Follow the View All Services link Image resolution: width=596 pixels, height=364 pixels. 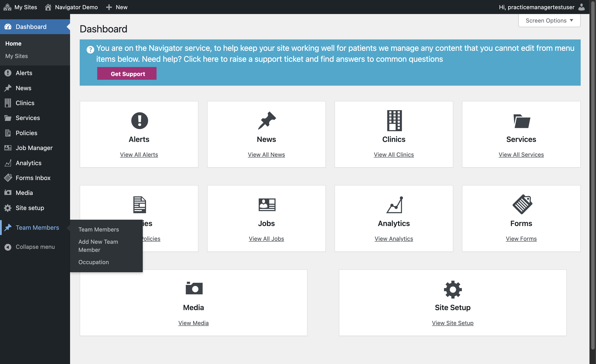click(521, 154)
